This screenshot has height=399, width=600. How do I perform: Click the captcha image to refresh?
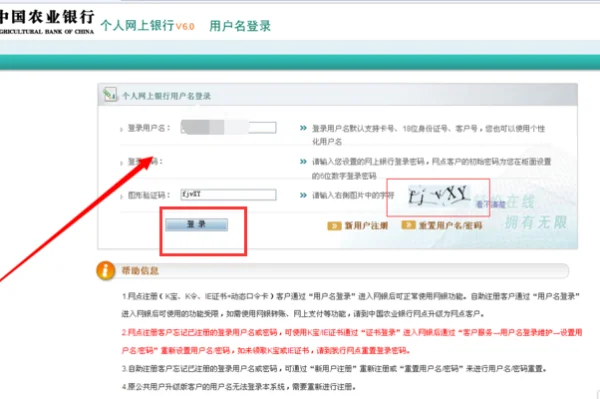pyautogui.click(x=439, y=195)
